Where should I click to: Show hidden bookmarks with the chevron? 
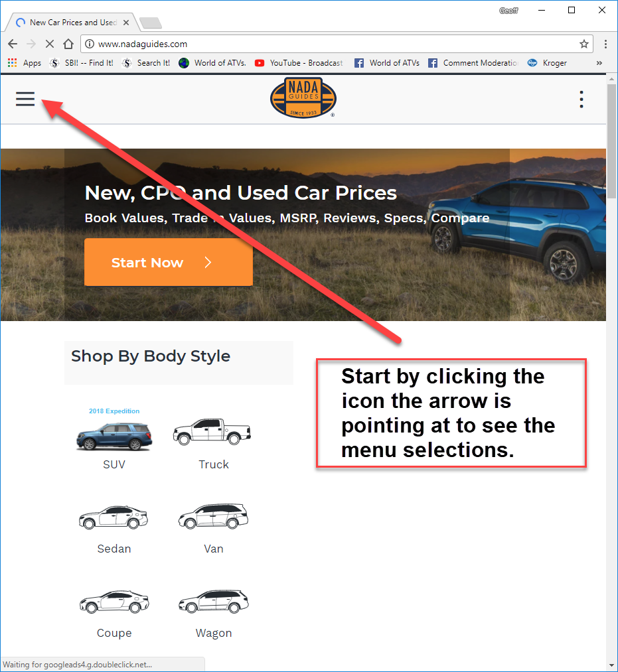click(x=599, y=63)
